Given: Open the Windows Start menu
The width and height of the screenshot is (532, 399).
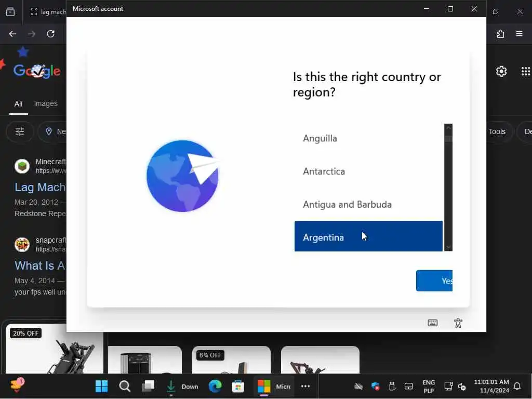Looking at the screenshot, I should (x=101, y=386).
